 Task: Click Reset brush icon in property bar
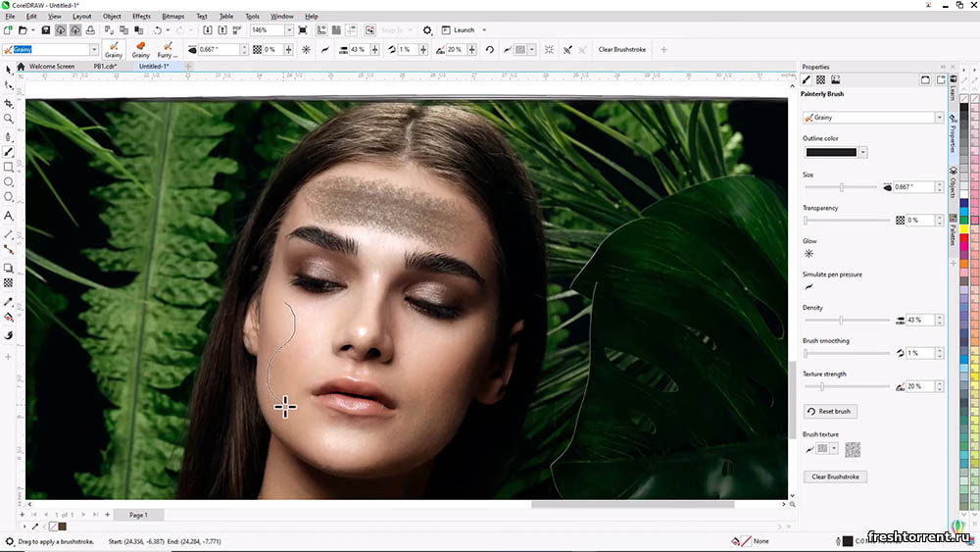click(x=490, y=49)
